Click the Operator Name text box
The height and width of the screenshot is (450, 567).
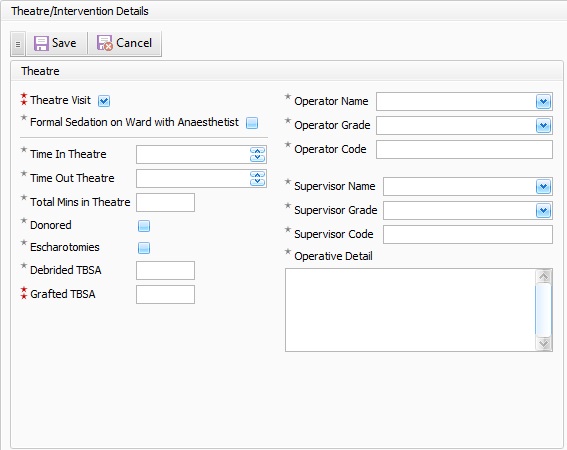tap(456, 102)
